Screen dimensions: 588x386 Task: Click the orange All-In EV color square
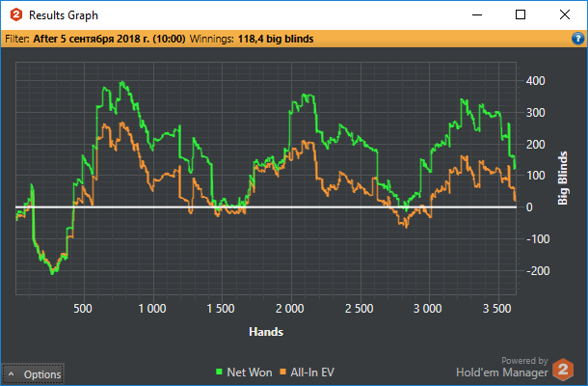pos(283,372)
